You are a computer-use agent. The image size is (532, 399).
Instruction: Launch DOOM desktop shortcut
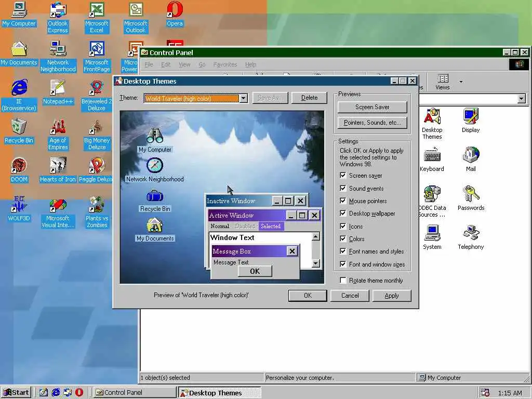[x=19, y=170]
